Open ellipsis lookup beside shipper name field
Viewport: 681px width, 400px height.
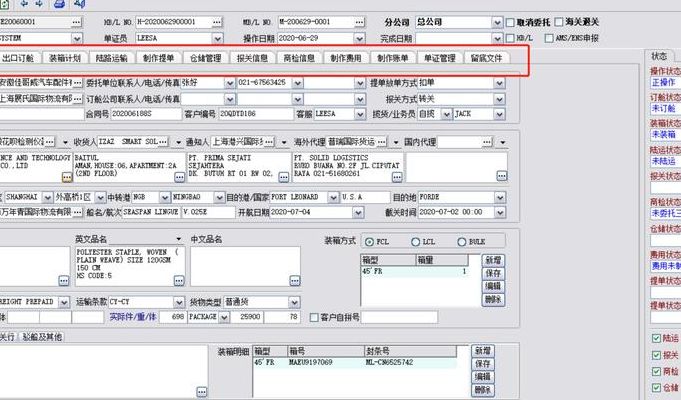coord(50,142)
